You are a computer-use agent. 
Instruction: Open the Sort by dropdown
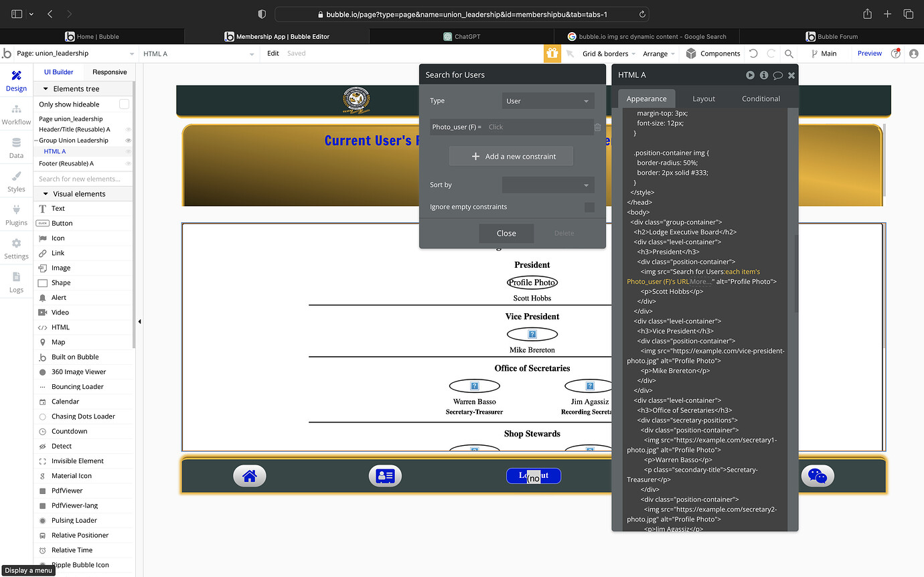click(x=548, y=185)
